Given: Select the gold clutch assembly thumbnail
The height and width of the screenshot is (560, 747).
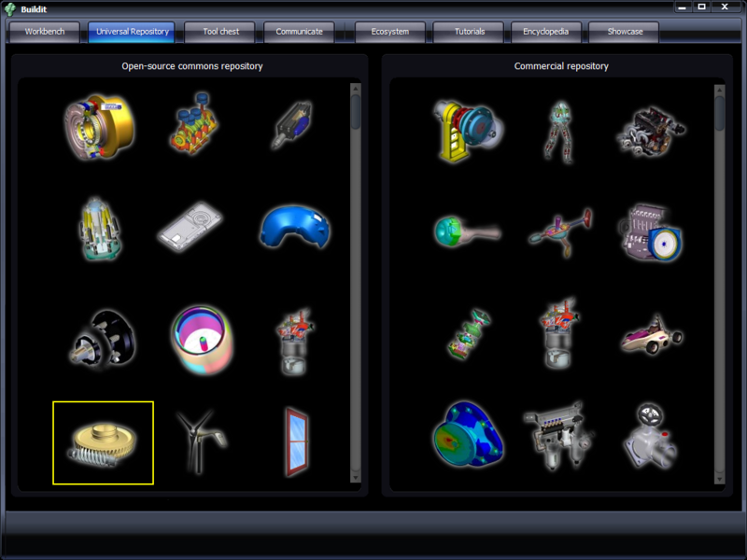Looking at the screenshot, I should [x=100, y=128].
